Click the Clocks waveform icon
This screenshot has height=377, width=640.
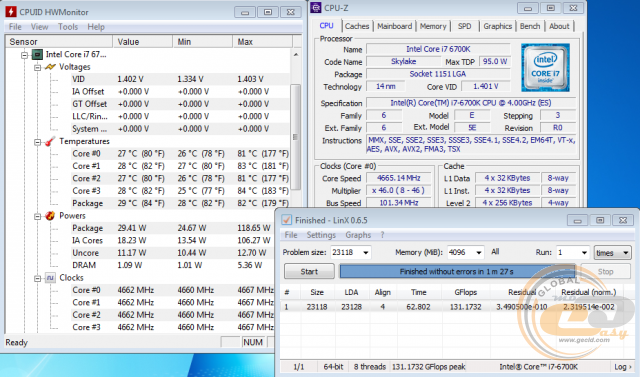50,278
